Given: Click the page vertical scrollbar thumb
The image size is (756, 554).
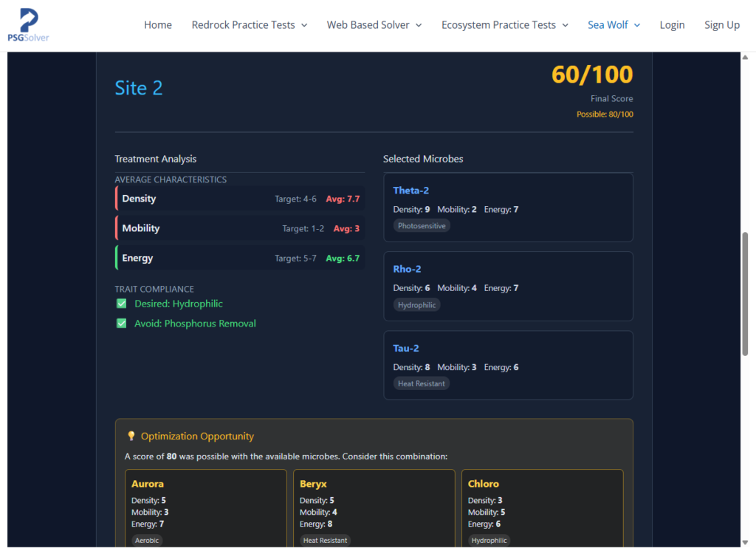Looking at the screenshot, I should point(745,294).
